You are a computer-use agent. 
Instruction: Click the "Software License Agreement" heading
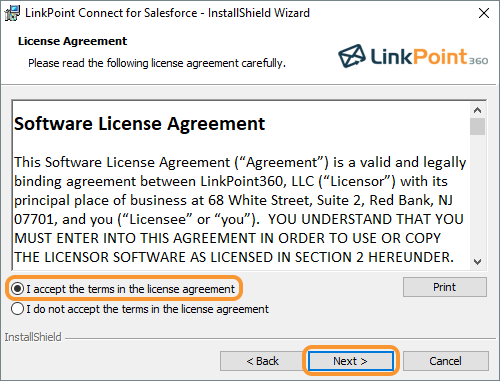pos(139,124)
